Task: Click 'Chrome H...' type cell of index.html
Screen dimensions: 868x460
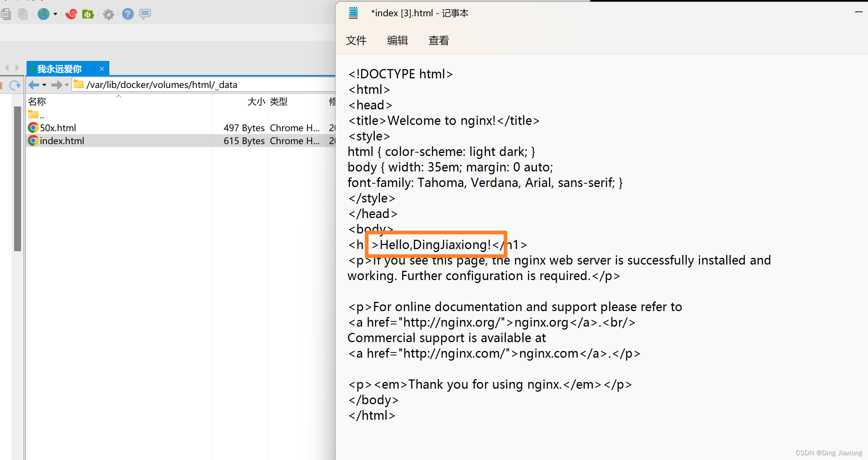Action: pos(295,141)
